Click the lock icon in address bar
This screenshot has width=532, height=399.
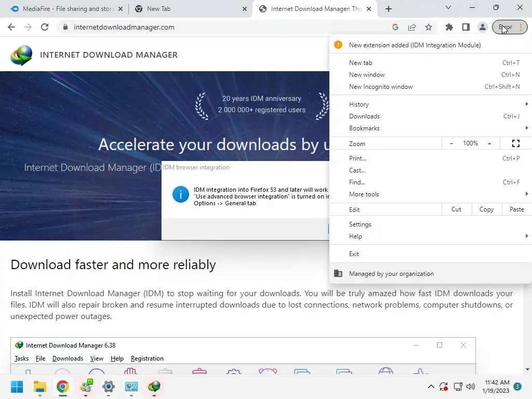pyautogui.click(x=65, y=27)
